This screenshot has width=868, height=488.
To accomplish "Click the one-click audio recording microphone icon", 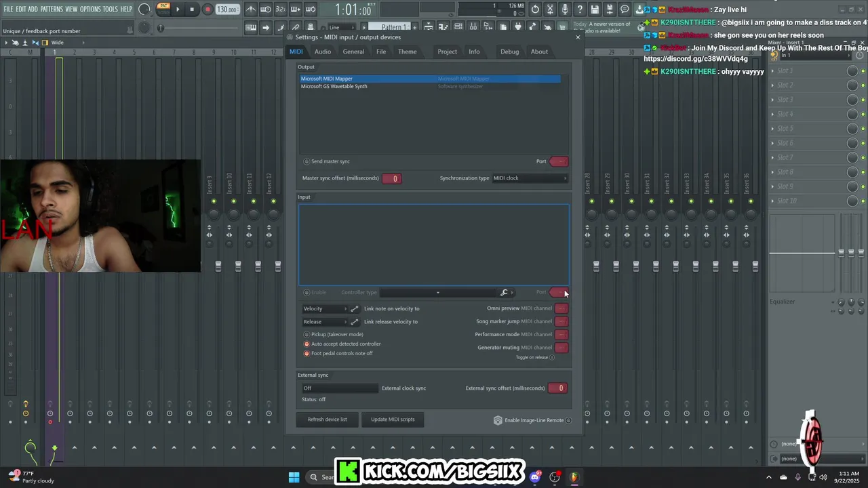I will pyautogui.click(x=565, y=9).
